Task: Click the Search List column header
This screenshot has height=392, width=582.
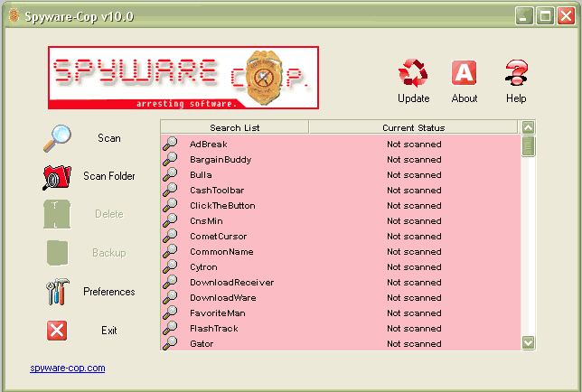Action: pos(235,127)
